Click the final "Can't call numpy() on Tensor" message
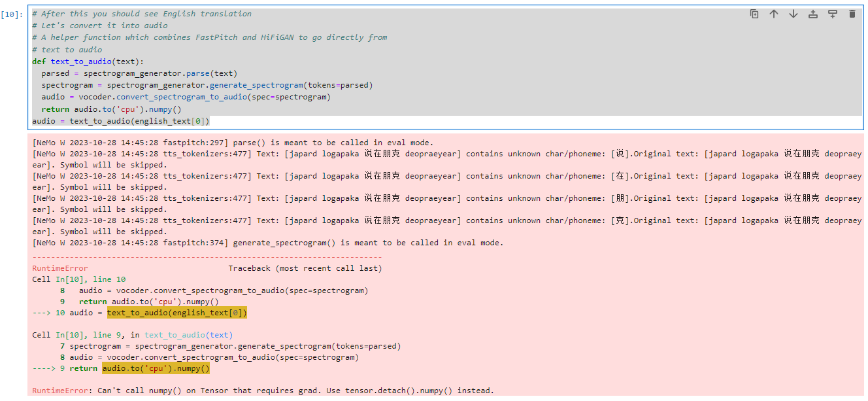This screenshot has height=401, width=868. (263, 391)
